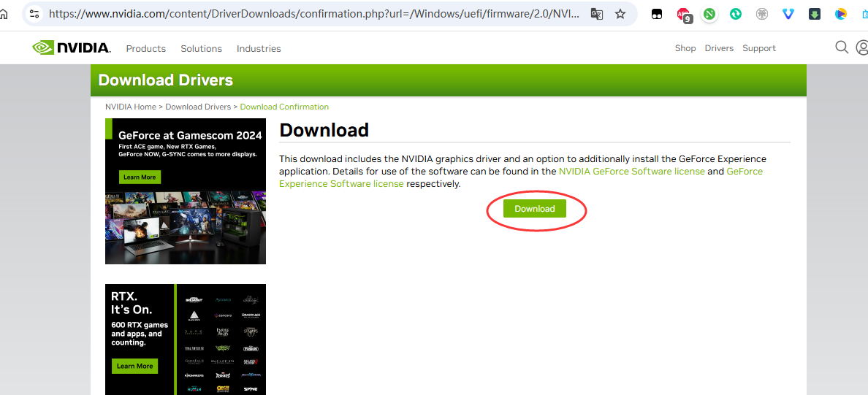Click the site information icon beside URL
The width and height of the screenshot is (868, 395).
click(34, 14)
